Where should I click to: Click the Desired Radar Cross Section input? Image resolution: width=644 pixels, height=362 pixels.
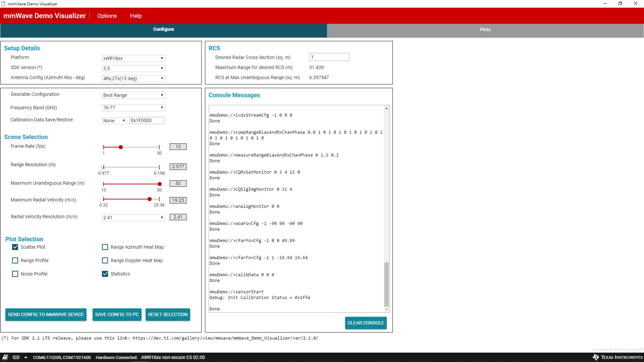pyautogui.click(x=329, y=57)
